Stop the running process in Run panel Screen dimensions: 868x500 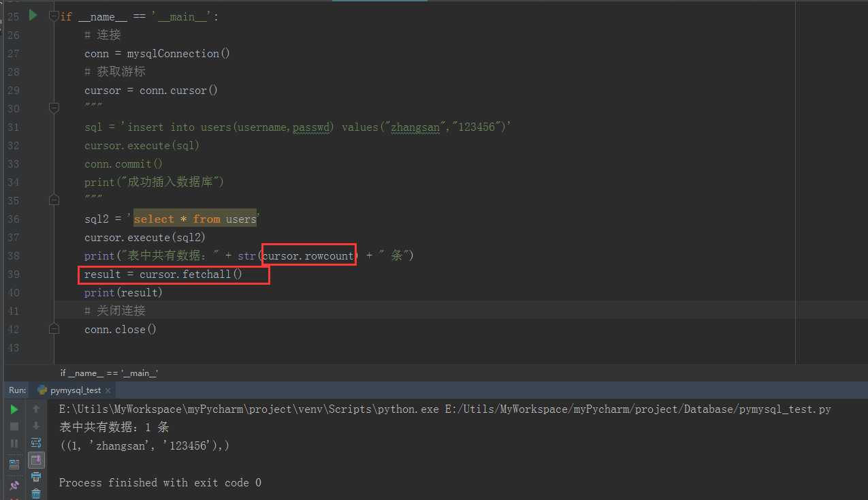click(14, 426)
